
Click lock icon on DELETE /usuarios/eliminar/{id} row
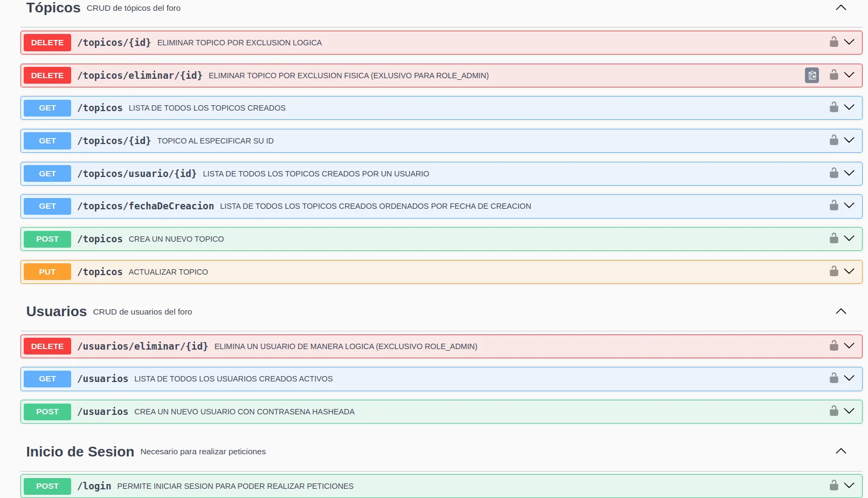[833, 346]
